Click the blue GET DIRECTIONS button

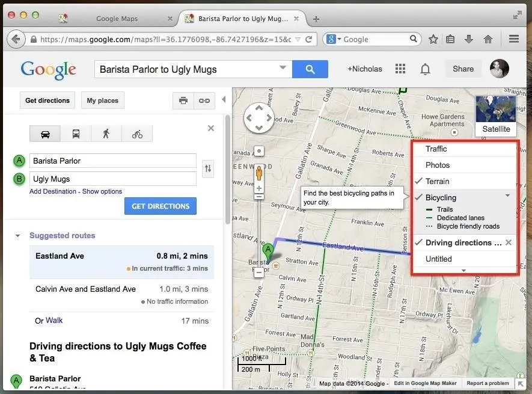pos(161,206)
